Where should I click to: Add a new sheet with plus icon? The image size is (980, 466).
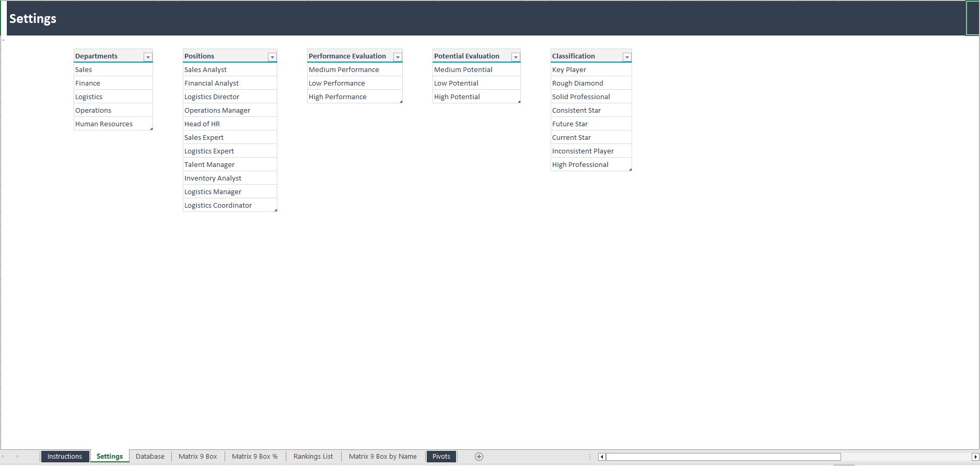coord(479,457)
